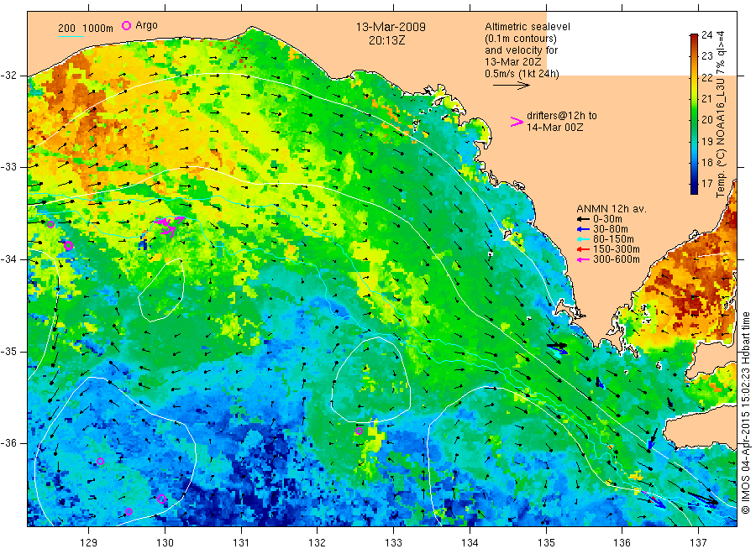Click the Argo float marker near 132.5E, 35.9S
756x554 pixels.
point(360,431)
